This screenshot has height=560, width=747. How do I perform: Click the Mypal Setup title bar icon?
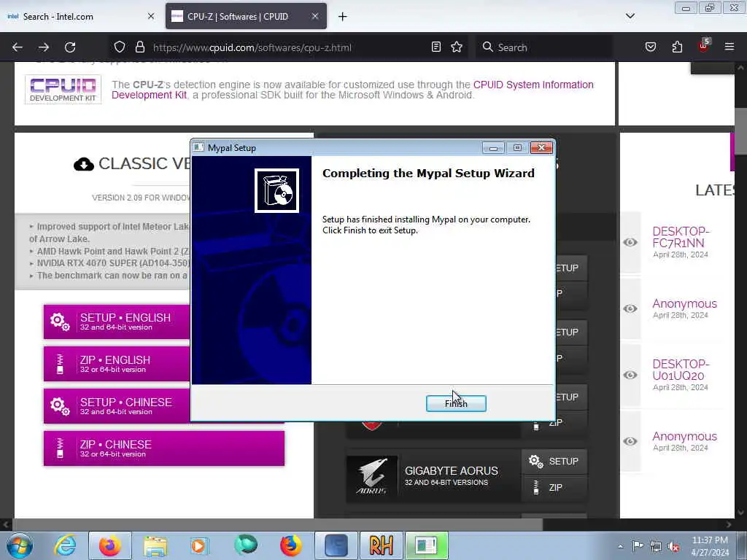coord(198,147)
